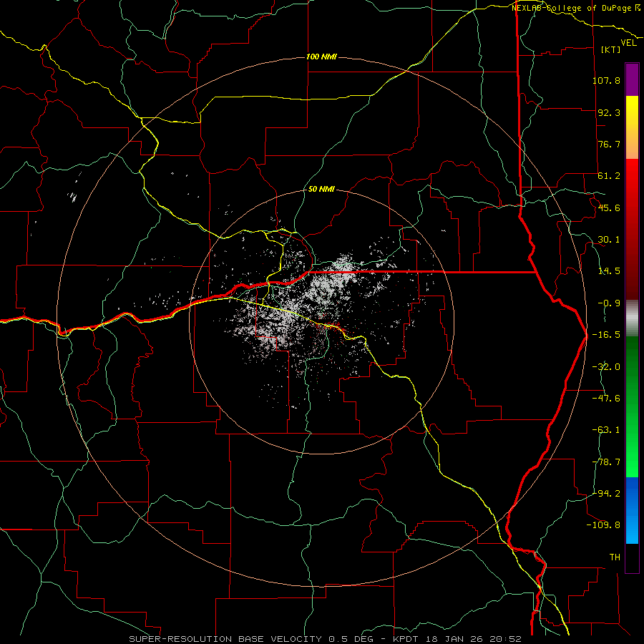Click the -32.0 value on velocity scale
The image size is (644, 644).
point(606,367)
